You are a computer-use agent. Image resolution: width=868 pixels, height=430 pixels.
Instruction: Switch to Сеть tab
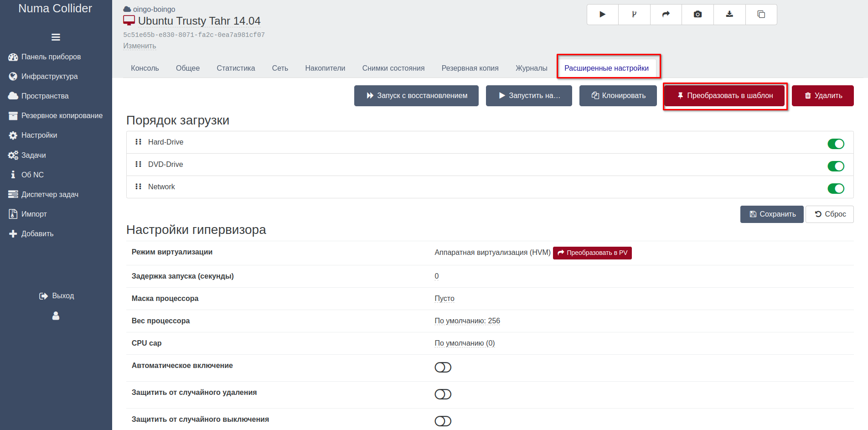point(280,68)
